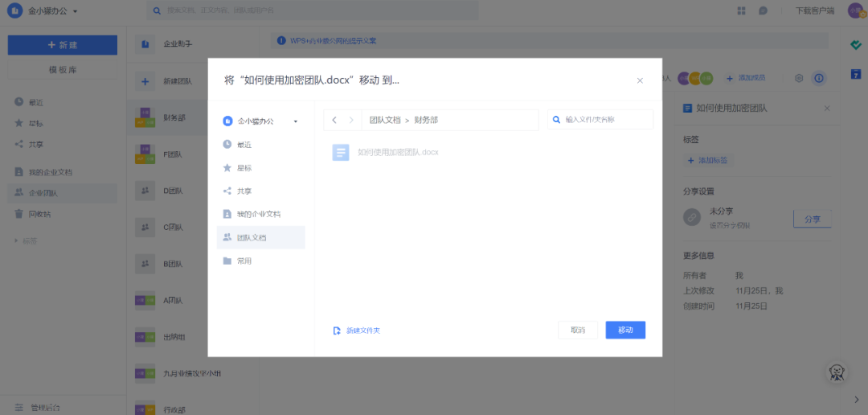Screen dimensions: 868x415
Task: Click 新建团队 in the team list
Action: point(177,81)
